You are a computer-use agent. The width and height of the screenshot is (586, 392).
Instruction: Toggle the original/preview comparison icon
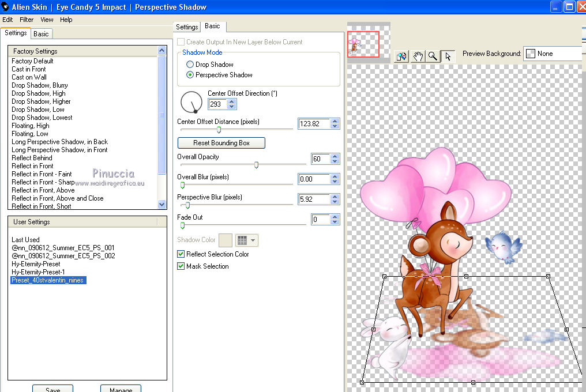401,56
